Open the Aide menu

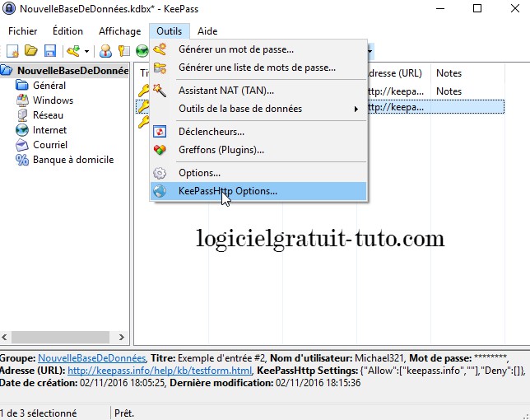[207, 31]
